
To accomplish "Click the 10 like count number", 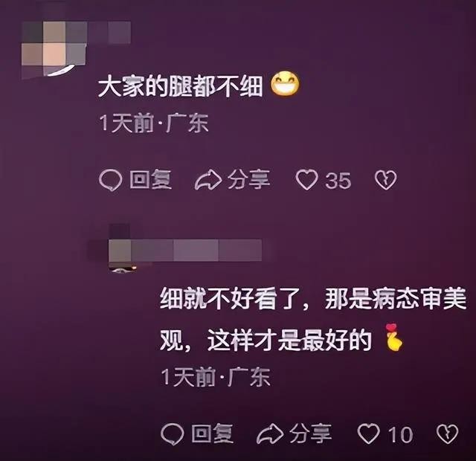I will point(401,434).
